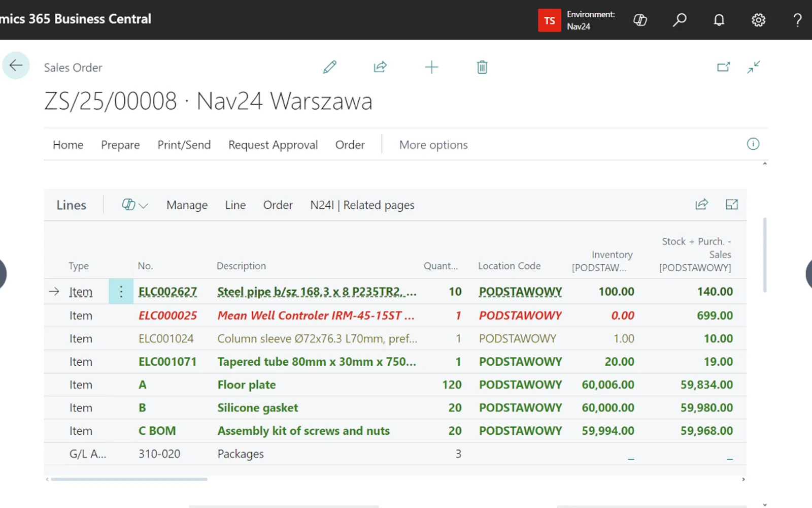Click the Silicone gasket description
Screen dimensions: 812x508
[258, 408]
